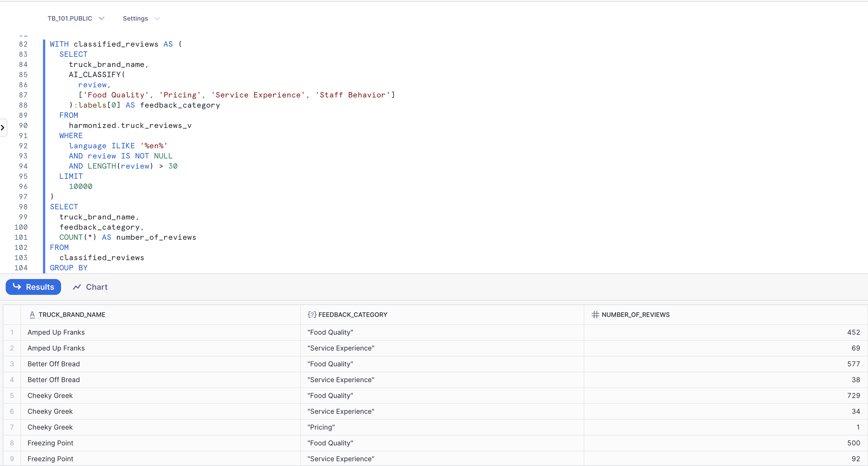
Task: Open the TB_101.PUBLIC database context dropdown
Action: [x=75, y=19]
